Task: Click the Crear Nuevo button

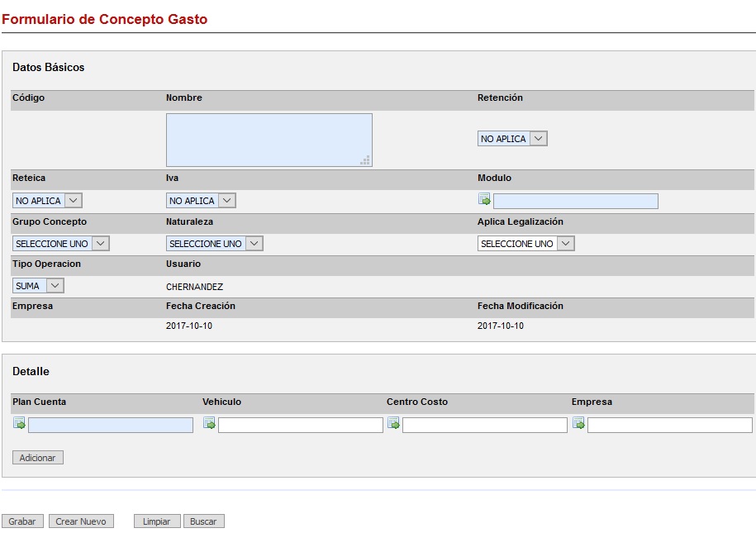Action: coord(81,521)
